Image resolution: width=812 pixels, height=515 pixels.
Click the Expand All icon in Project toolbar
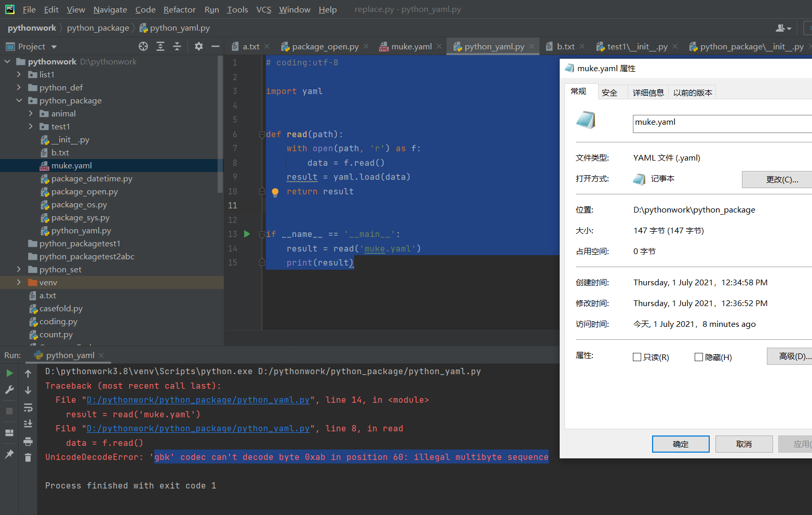click(x=160, y=46)
